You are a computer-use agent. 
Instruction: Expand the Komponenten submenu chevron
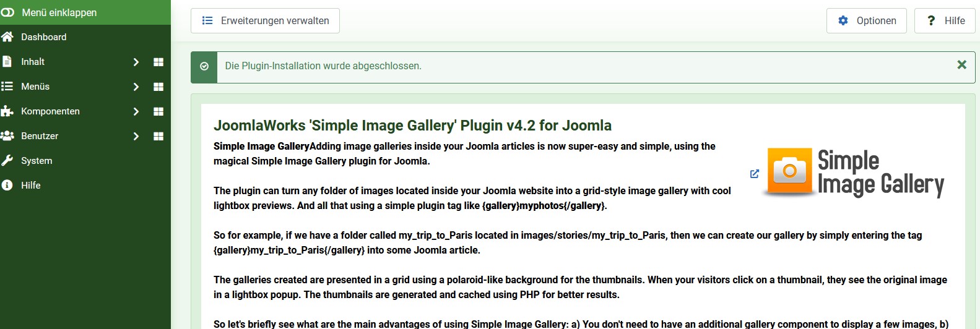[x=136, y=111]
